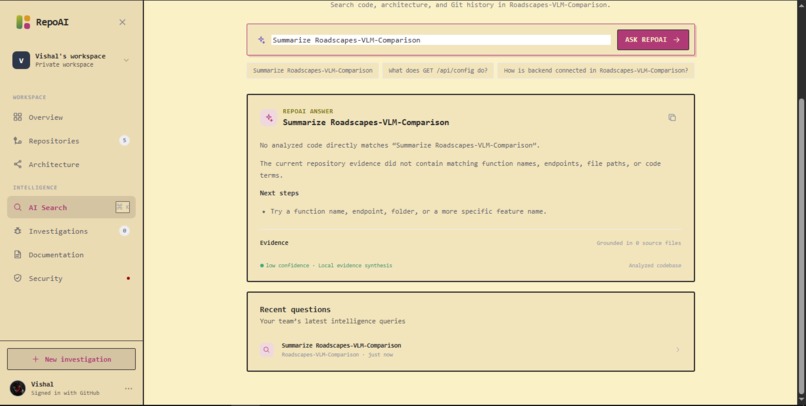Click the Investigations count badge

(124, 231)
